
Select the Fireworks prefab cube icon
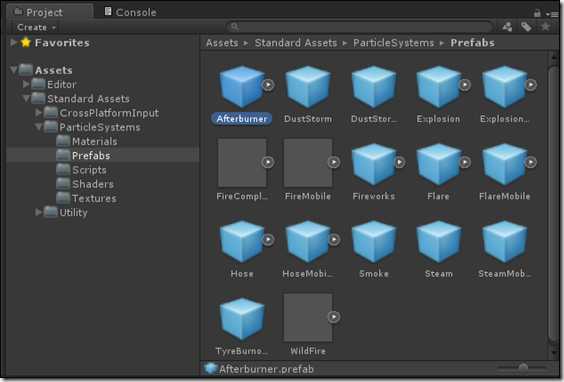[x=373, y=164]
